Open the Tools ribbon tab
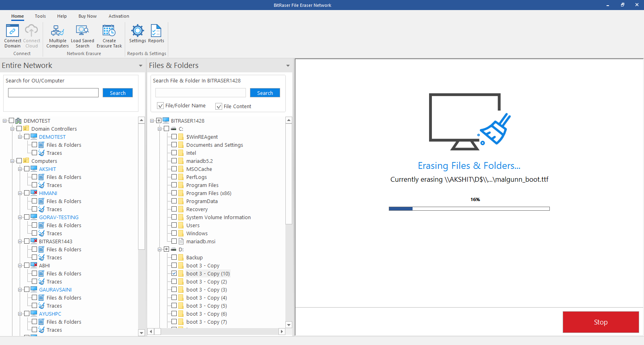The image size is (644, 345). pos(40,16)
